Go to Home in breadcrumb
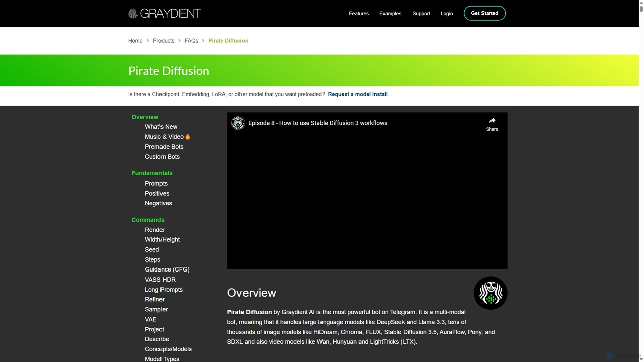This screenshot has width=644, height=362. (135, 41)
